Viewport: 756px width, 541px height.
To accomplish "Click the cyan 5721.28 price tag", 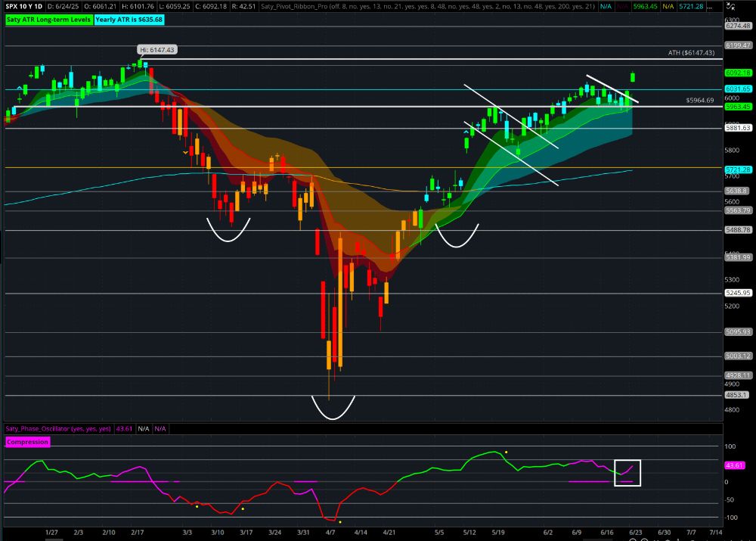I will tap(738, 170).
